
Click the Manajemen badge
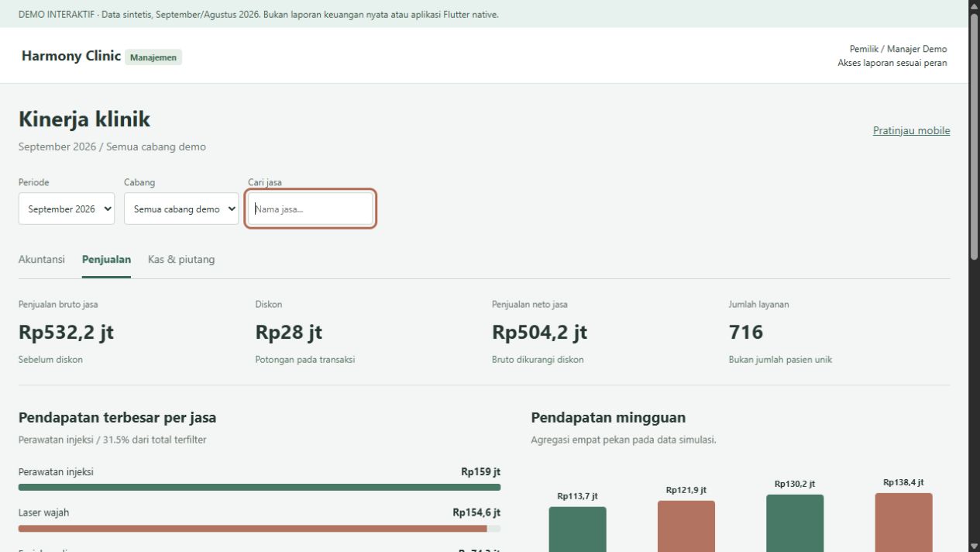click(x=153, y=57)
